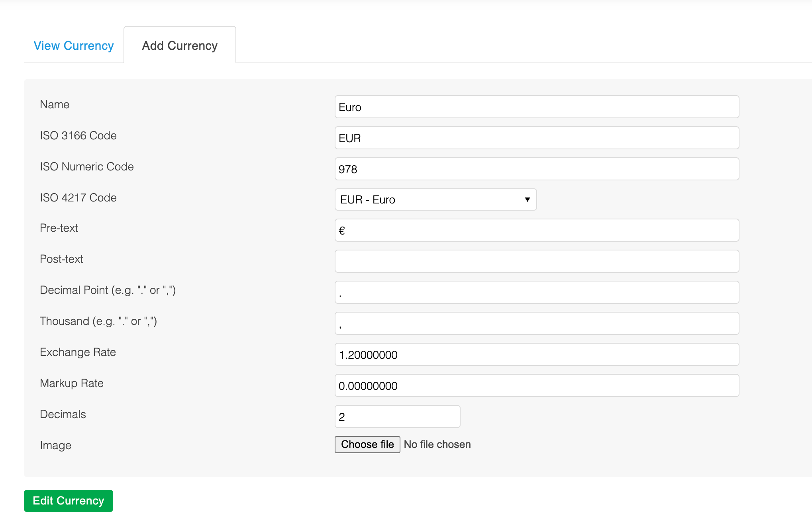Screen dimensions: 812x524
Task: Click the Choose file button
Action: coord(367,444)
